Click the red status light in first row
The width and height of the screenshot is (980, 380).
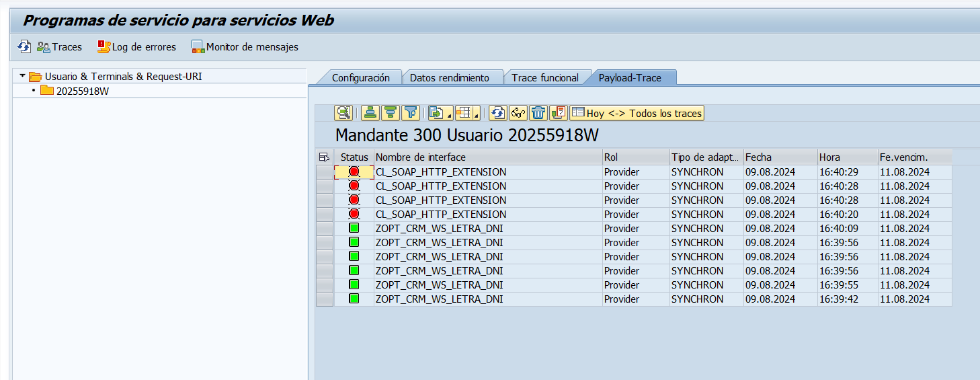[x=354, y=172]
